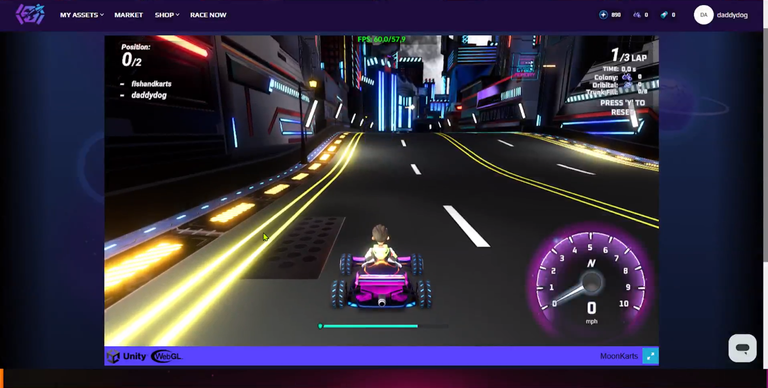Viewport: 768px width, 388px height.
Task: Click the green FPS counter
Action: [382, 39]
